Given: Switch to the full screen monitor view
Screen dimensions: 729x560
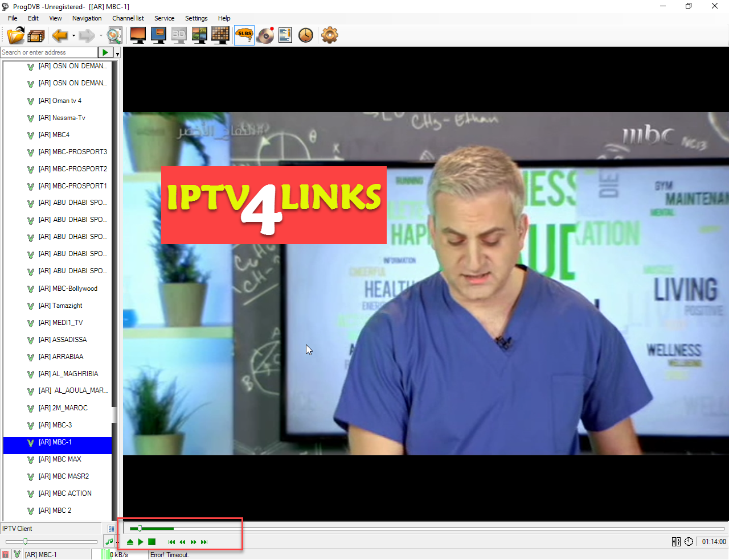Looking at the screenshot, I should click(x=138, y=35).
